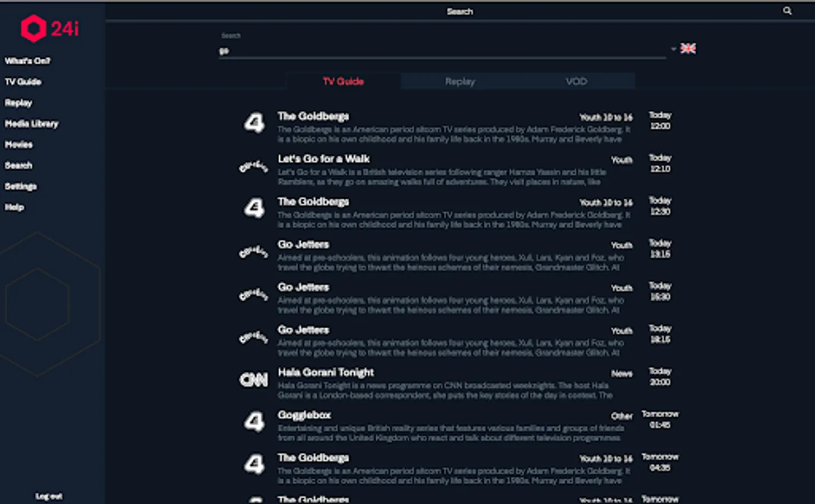Open Go Jetters title airing today 13:15

(303, 245)
